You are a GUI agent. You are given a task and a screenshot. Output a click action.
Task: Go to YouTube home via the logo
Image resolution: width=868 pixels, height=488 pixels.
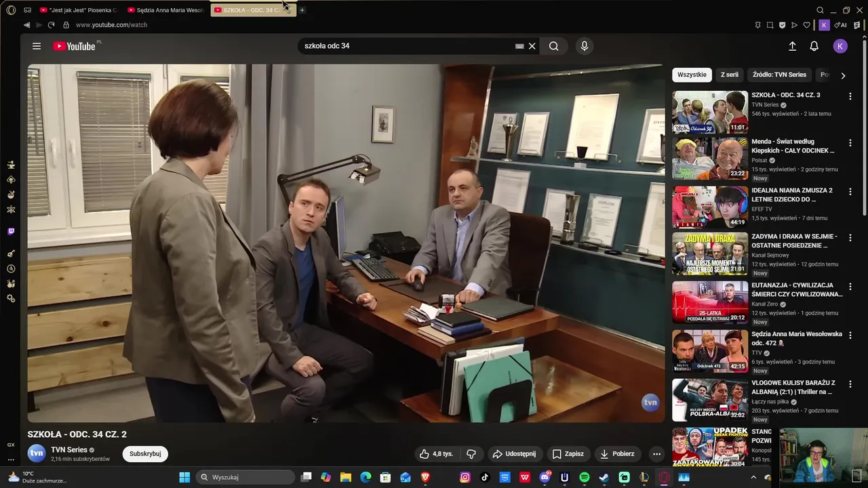click(75, 46)
